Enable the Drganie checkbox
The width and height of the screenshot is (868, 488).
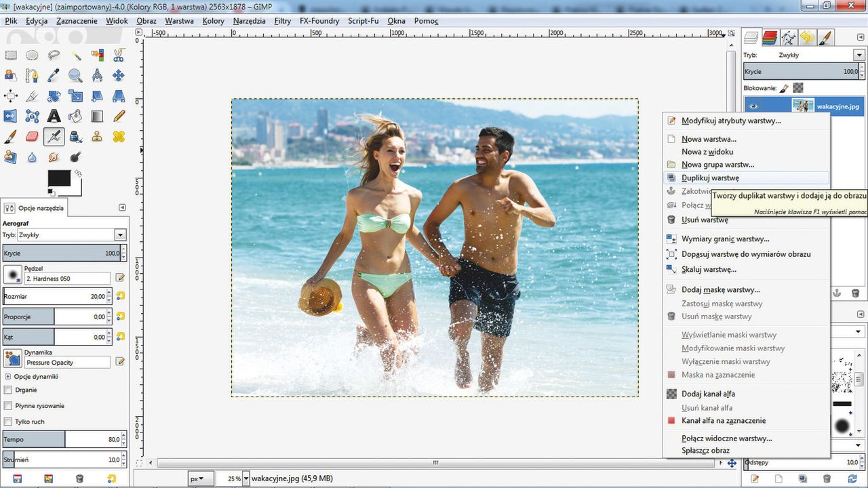tap(8, 390)
